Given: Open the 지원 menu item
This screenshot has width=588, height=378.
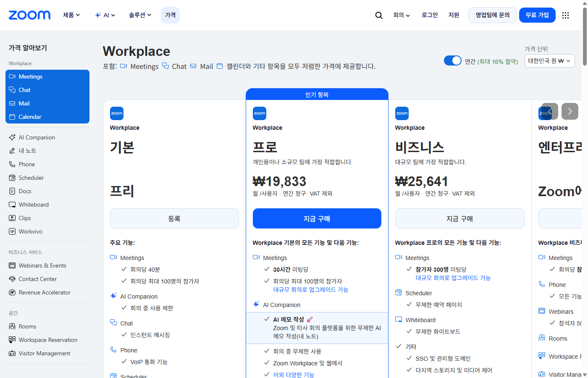Looking at the screenshot, I should (454, 15).
